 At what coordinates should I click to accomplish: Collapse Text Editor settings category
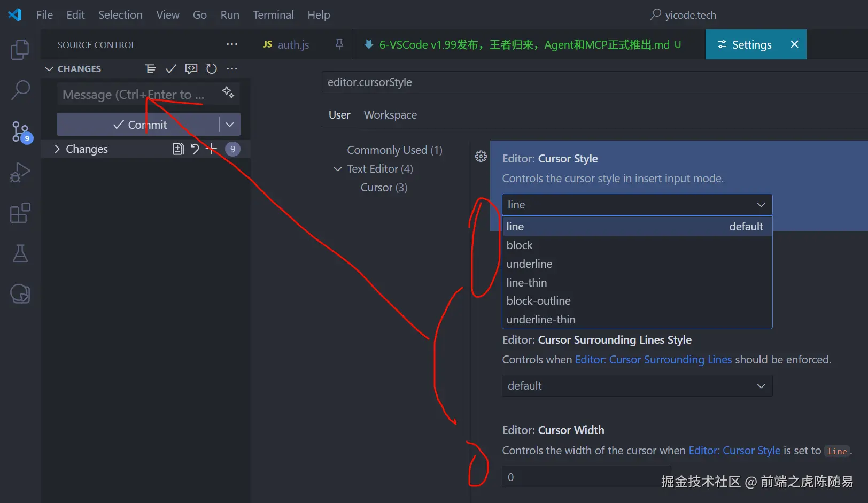tap(338, 169)
